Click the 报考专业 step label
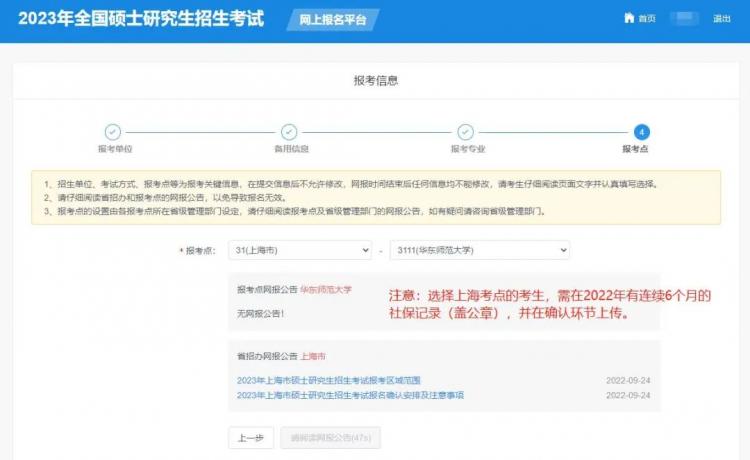The height and width of the screenshot is (460, 750). click(x=468, y=149)
